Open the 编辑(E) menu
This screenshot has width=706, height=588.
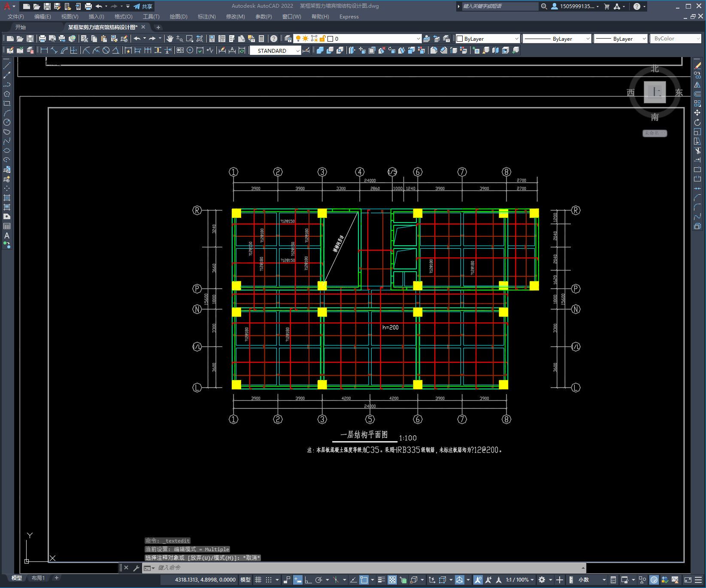(x=42, y=17)
